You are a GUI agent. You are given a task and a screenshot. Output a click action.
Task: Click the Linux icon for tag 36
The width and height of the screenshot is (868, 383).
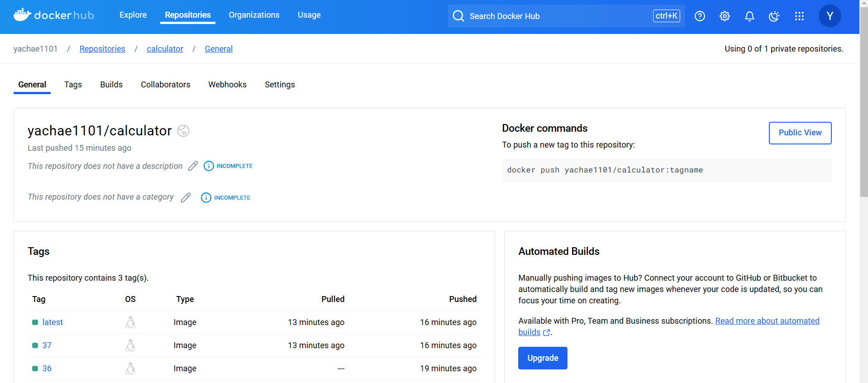pyautogui.click(x=130, y=369)
